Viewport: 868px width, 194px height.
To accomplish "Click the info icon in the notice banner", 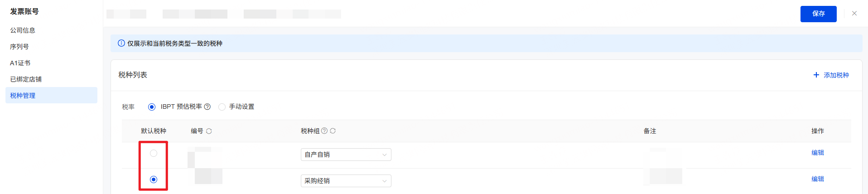I will tap(121, 44).
